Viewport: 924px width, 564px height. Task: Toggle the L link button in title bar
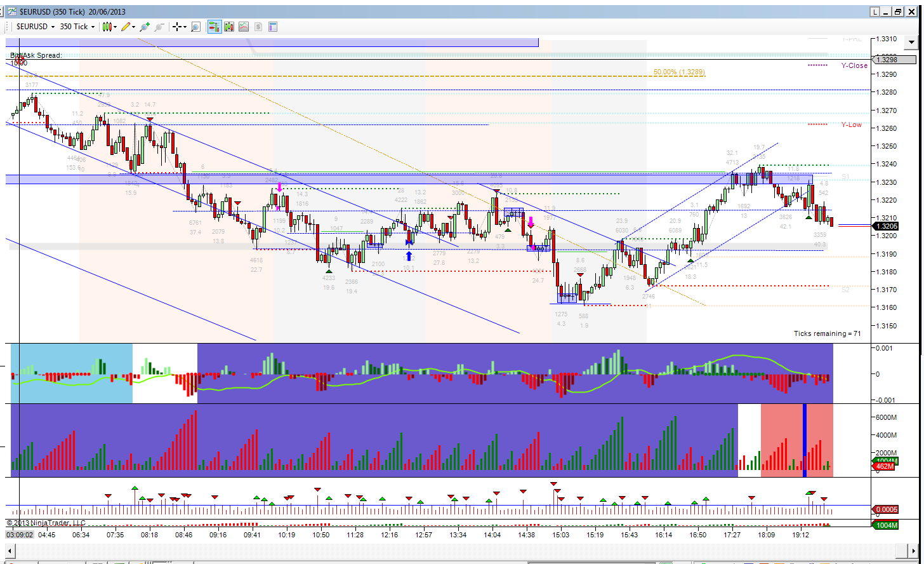pos(874,11)
